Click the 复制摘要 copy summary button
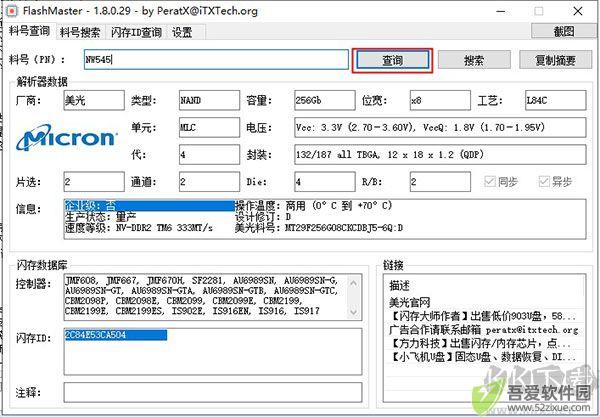Viewport: 600px width, 417px height. 555,60
